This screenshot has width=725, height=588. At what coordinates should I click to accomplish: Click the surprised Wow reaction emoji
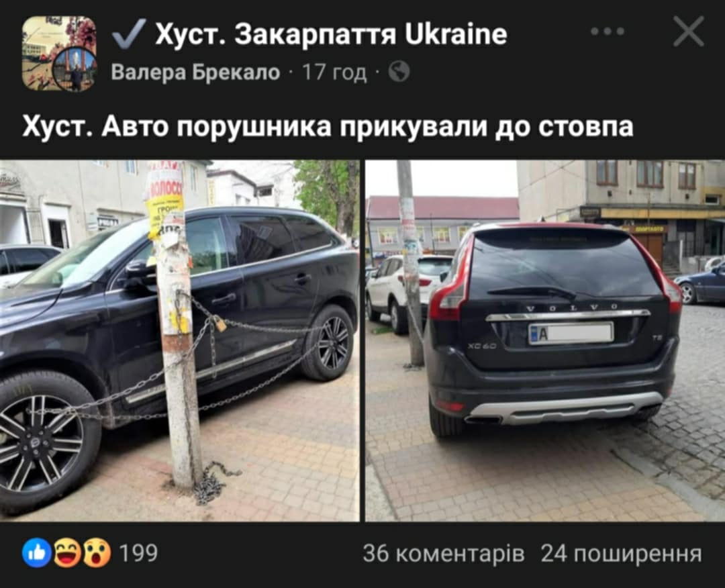pyautogui.click(x=97, y=552)
